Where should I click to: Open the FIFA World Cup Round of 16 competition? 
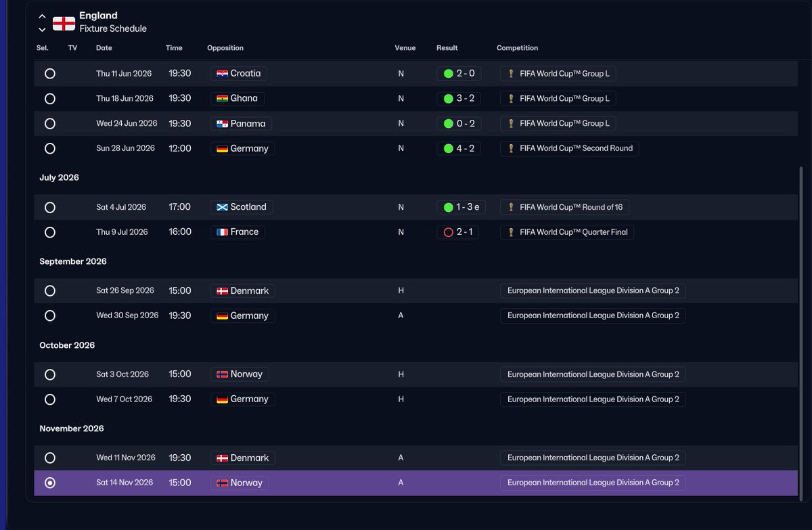coord(564,207)
